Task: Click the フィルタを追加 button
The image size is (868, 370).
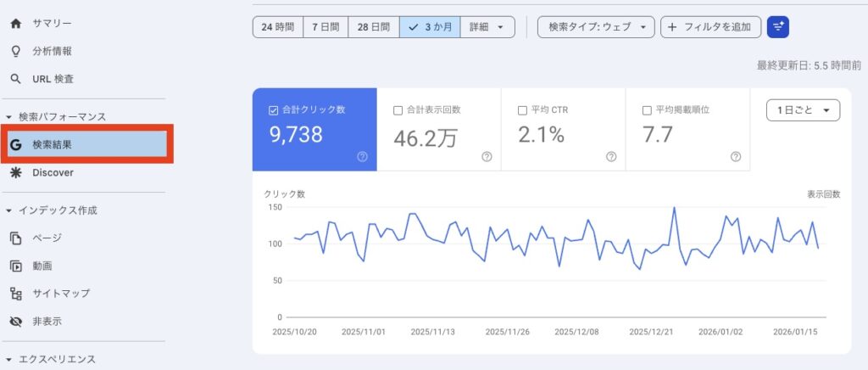Action: [x=711, y=26]
